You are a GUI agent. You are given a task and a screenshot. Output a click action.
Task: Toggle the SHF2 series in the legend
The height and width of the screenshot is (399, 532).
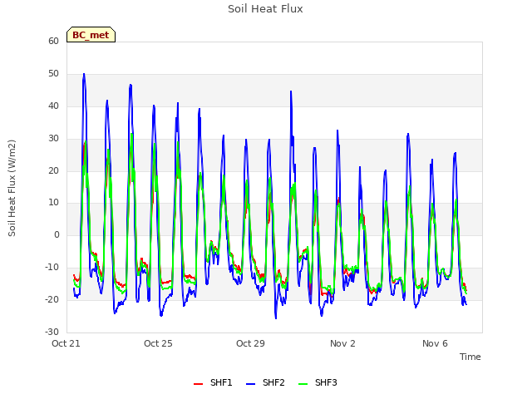[x=265, y=382]
